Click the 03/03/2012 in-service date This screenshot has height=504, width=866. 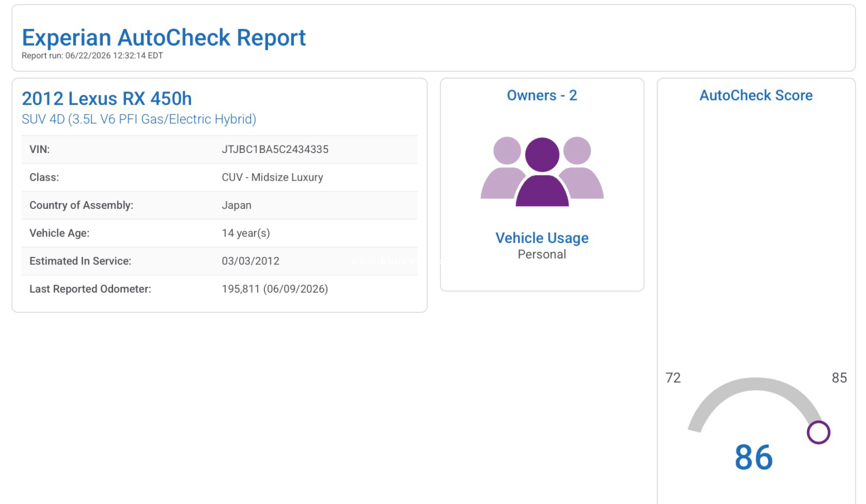tap(251, 261)
